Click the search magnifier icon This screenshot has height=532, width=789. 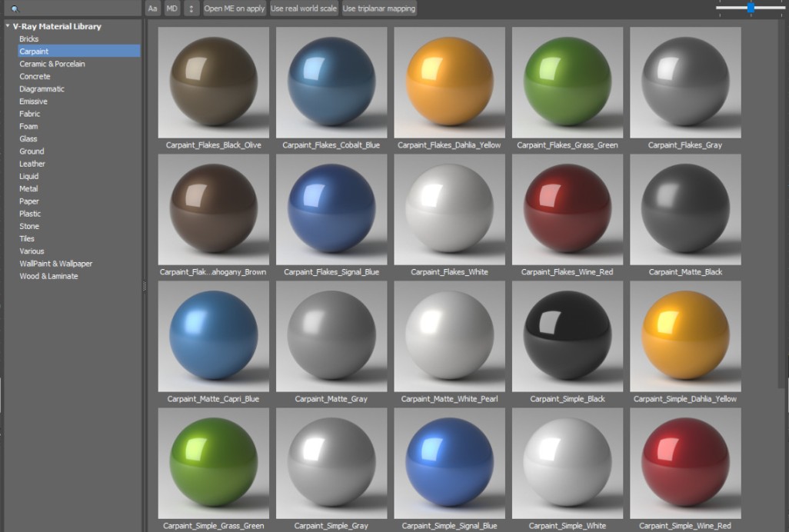(15, 8)
